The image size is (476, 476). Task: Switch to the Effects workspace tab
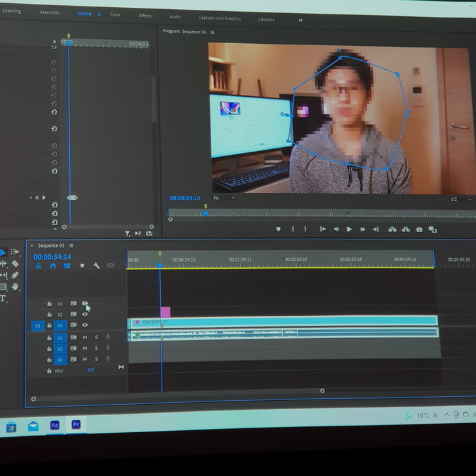pos(145,16)
